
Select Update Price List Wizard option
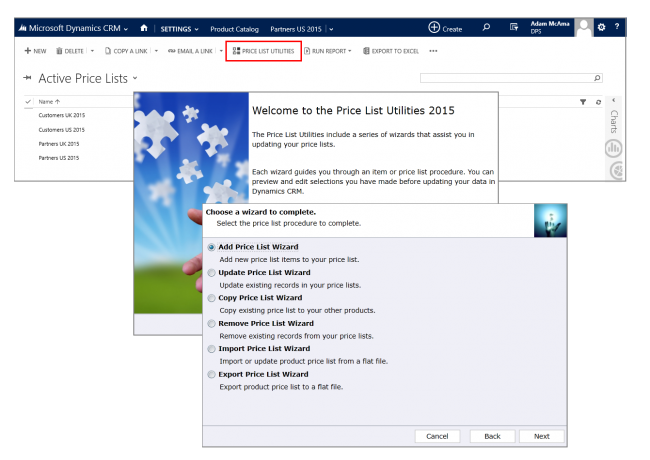tap(211, 273)
